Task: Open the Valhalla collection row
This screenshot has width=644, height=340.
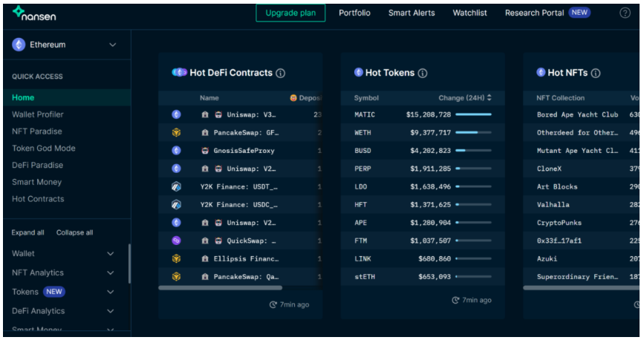Action: (581, 204)
